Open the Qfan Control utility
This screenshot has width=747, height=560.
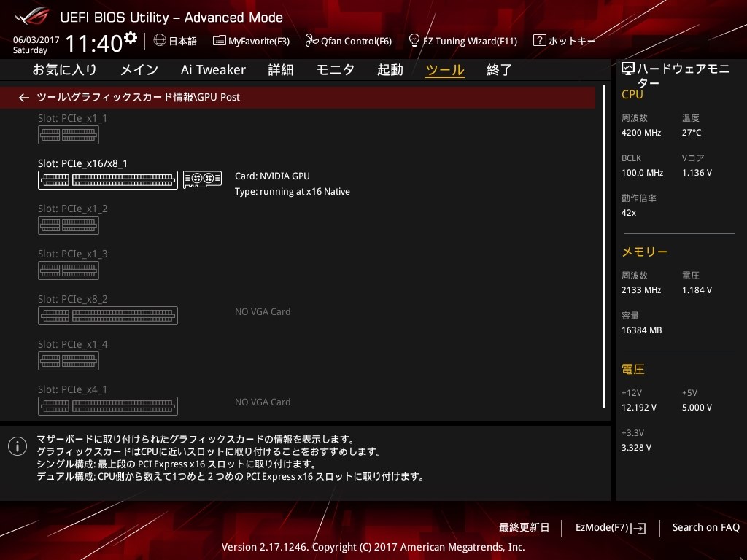point(349,41)
